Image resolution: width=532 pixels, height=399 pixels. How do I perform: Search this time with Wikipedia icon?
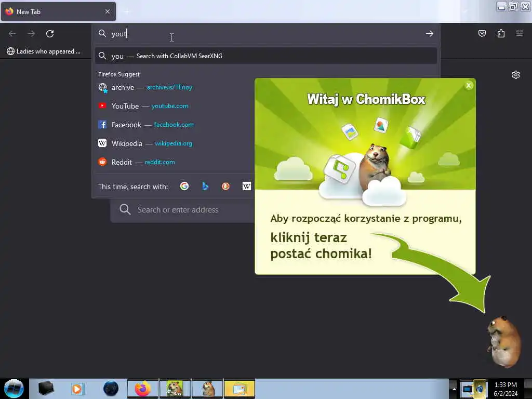[247, 187]
